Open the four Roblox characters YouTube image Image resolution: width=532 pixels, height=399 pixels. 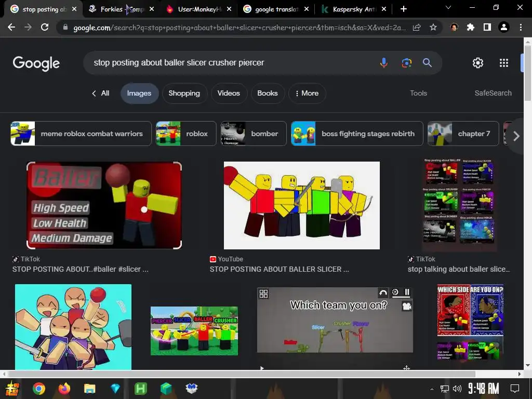click(302, 206)
